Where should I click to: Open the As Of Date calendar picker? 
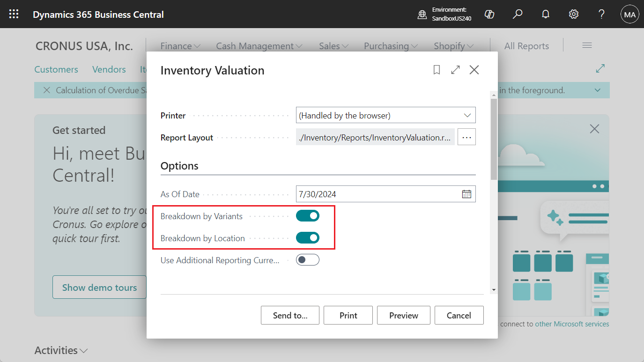466,193
